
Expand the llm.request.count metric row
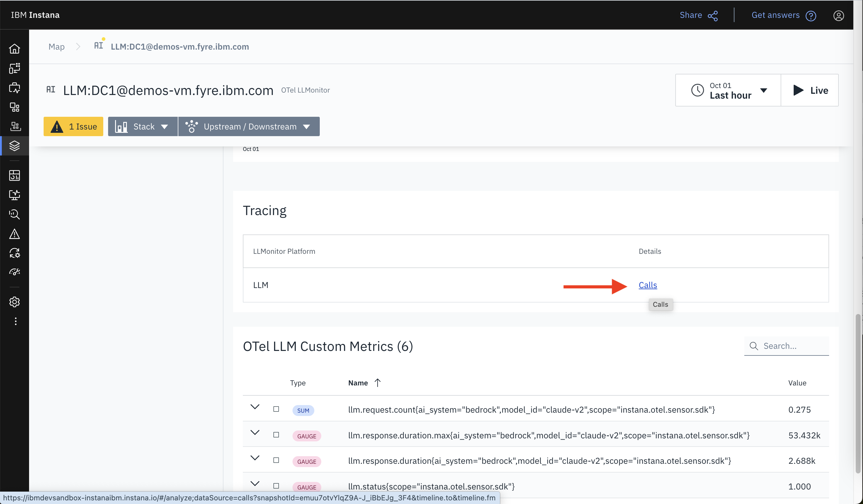(255, 407)
